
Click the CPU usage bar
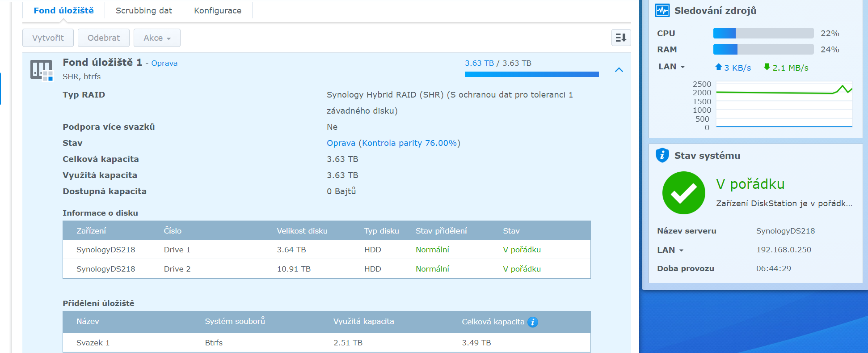pyautogui.click(x=763, y=33)
